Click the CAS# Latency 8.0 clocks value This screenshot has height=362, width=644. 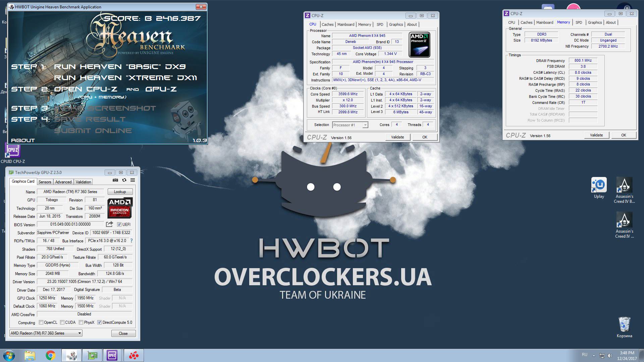[x=583, y=73]
